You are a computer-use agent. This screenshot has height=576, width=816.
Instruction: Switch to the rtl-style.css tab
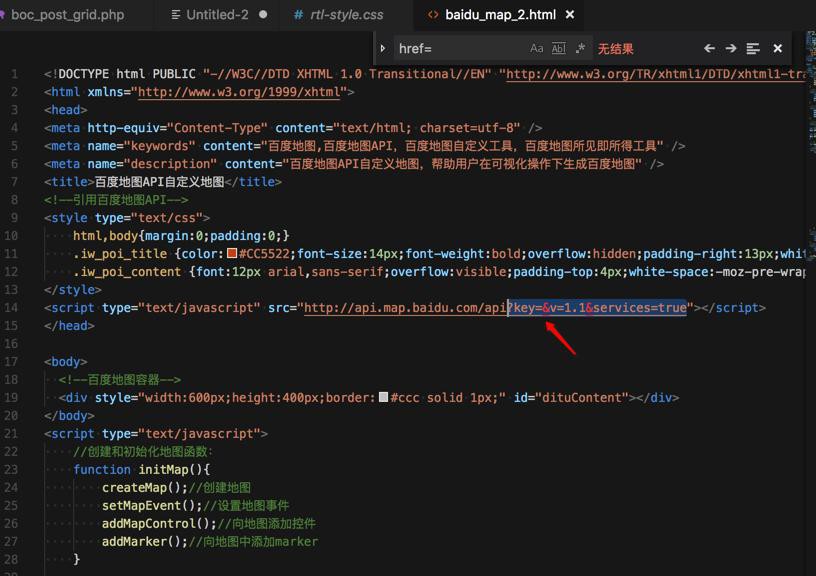point(347,15)
